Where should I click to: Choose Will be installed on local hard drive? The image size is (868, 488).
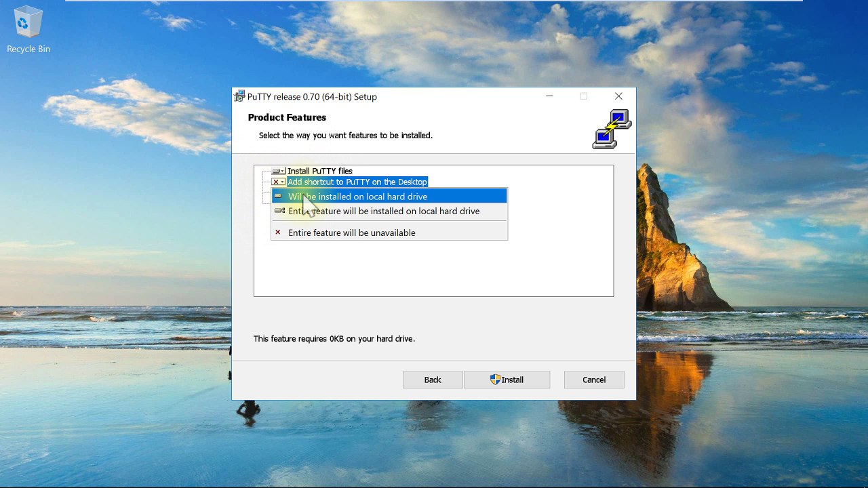[389, 197]
